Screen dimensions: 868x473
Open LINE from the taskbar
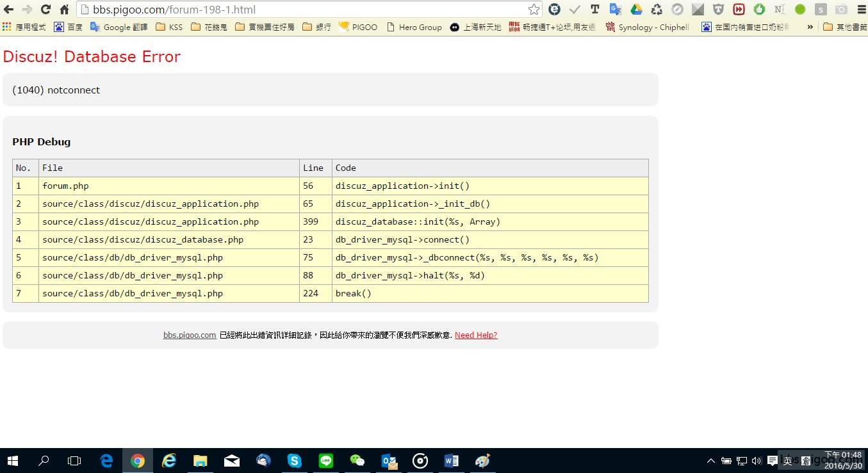(x=326, y=461)
